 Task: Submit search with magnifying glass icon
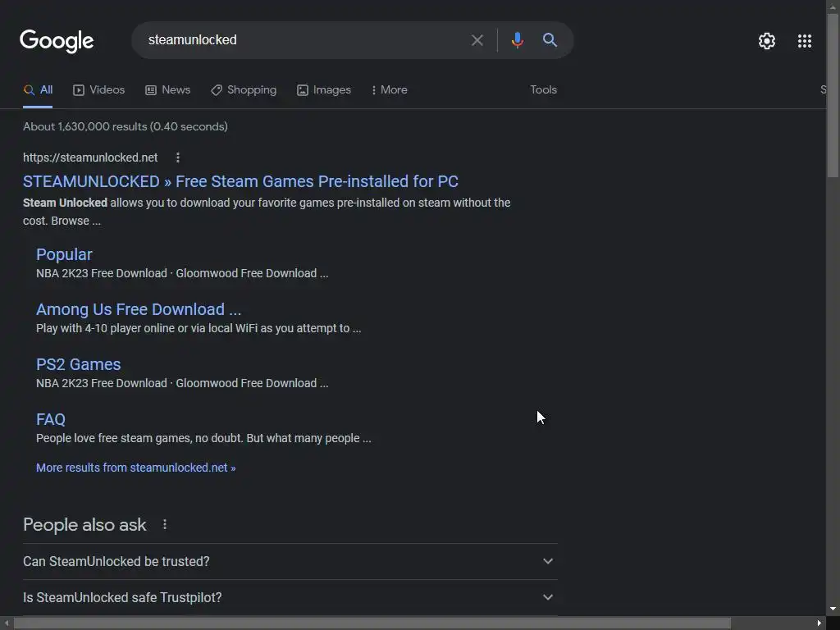pos(550,39)
